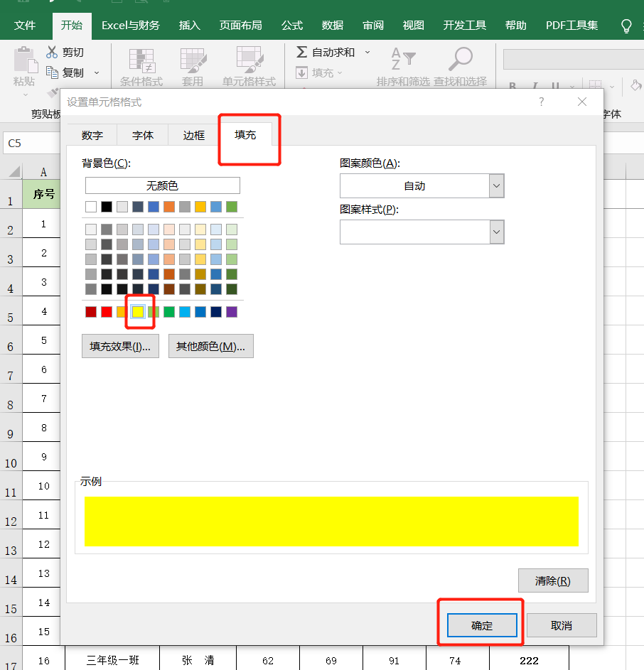Click the AutoSum sigma icon

click(x=301, y=52)
